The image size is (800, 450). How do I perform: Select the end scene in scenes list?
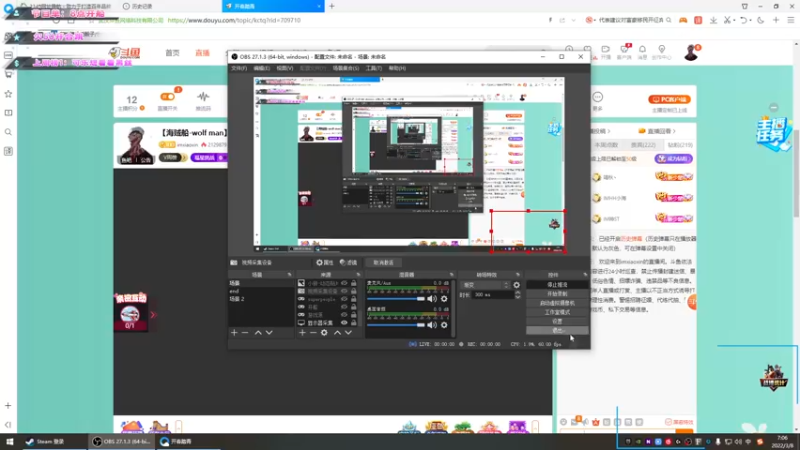point(261,291)
